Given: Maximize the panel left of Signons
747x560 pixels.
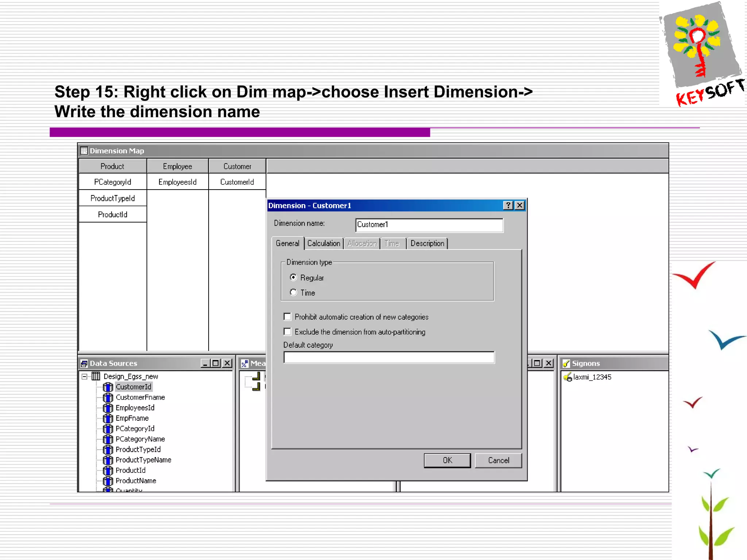Looking at the screenshot, I should click(x=537, y=363).
